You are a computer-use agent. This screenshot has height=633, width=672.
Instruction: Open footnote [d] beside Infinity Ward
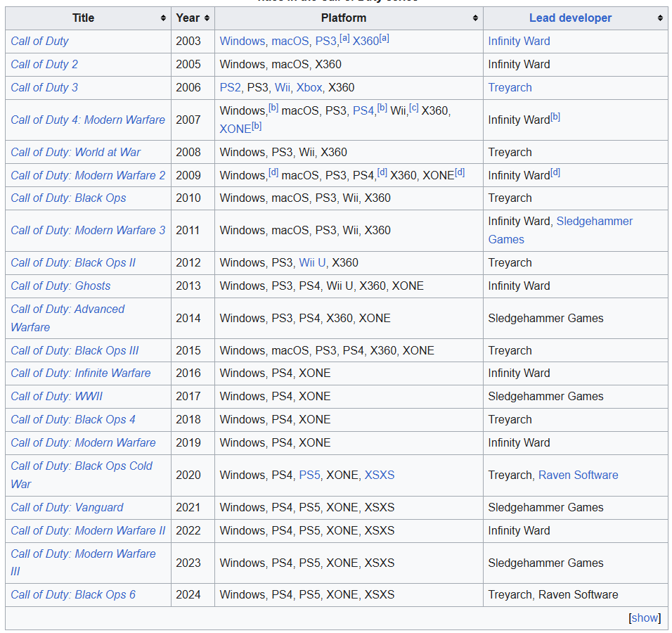pyautogui.click(x=555, y=173)
